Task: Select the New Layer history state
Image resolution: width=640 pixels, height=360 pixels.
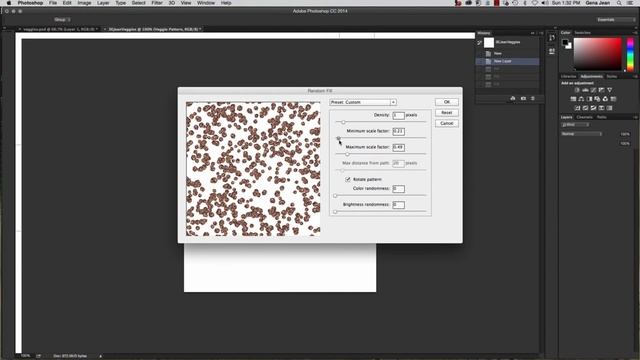Action: 507,61
